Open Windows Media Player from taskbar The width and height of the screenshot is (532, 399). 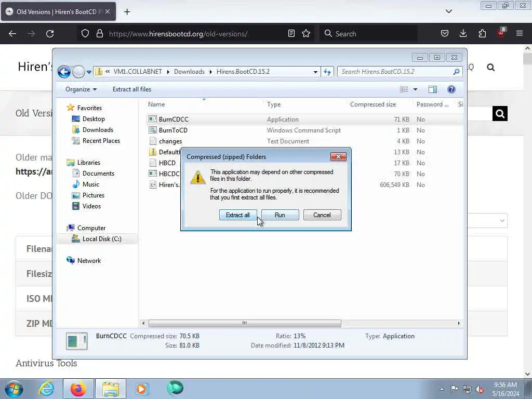[x=141, y=389]
